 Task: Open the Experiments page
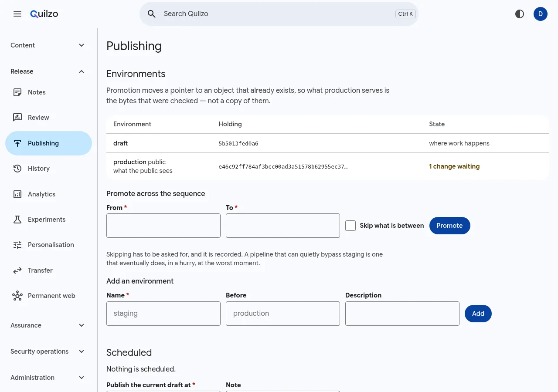tap(48, 220)
